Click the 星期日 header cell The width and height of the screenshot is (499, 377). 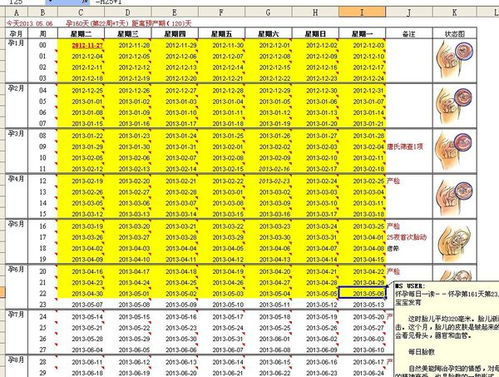315,34
